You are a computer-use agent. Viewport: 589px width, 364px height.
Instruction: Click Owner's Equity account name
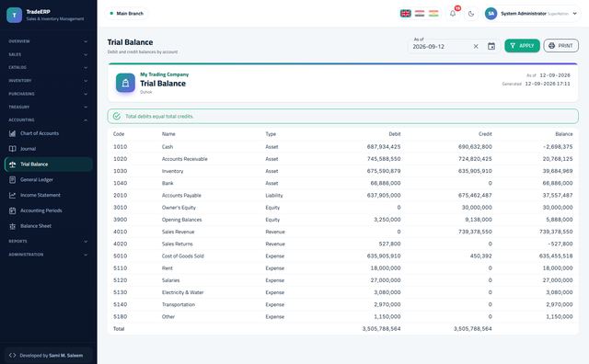pos(179,208)
